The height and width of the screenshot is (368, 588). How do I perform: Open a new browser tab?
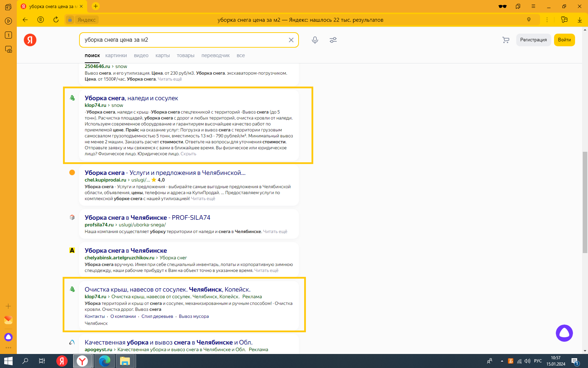pos(96,6)
